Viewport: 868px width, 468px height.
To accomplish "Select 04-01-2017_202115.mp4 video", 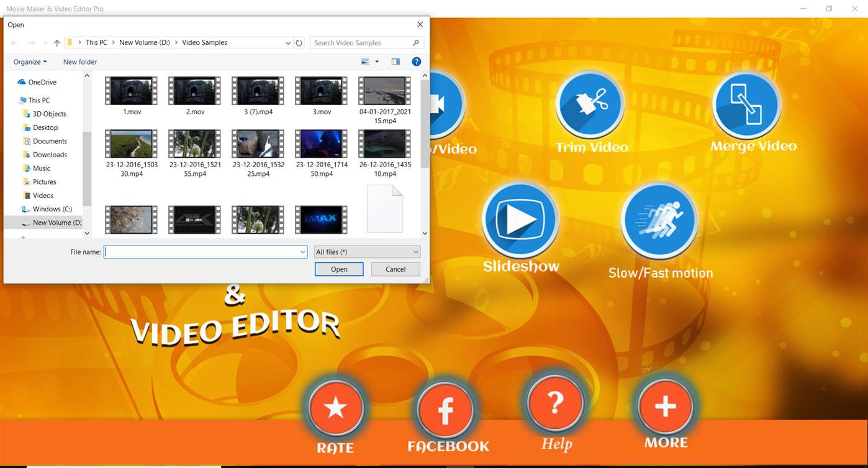I will 385,100.
